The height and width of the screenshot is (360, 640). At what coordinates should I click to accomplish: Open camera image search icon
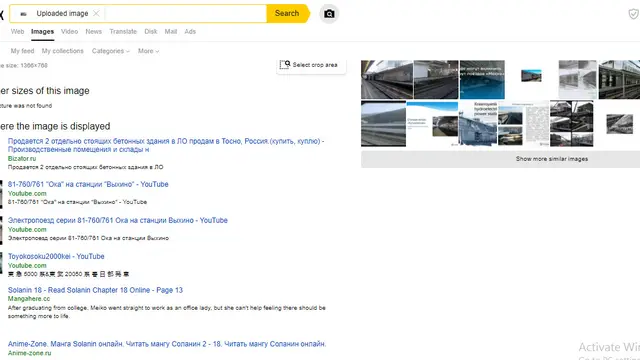point(329,14)
